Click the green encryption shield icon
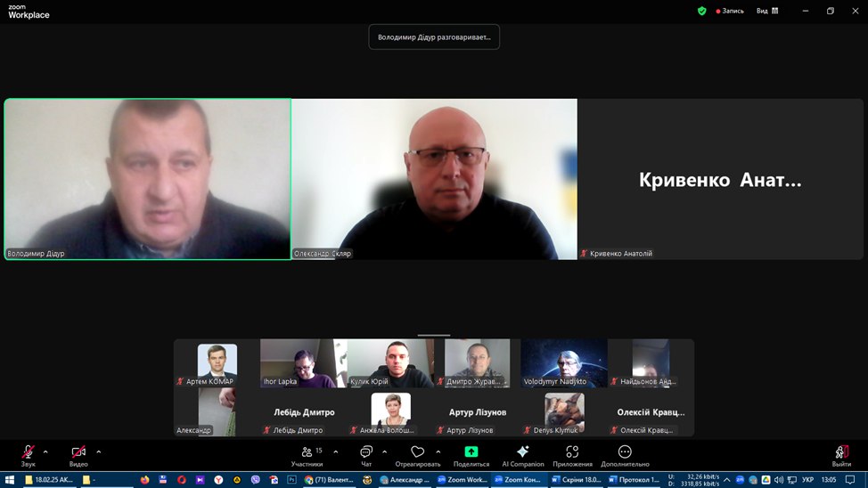This screenshot has height=488, width=868. point(702,11)
